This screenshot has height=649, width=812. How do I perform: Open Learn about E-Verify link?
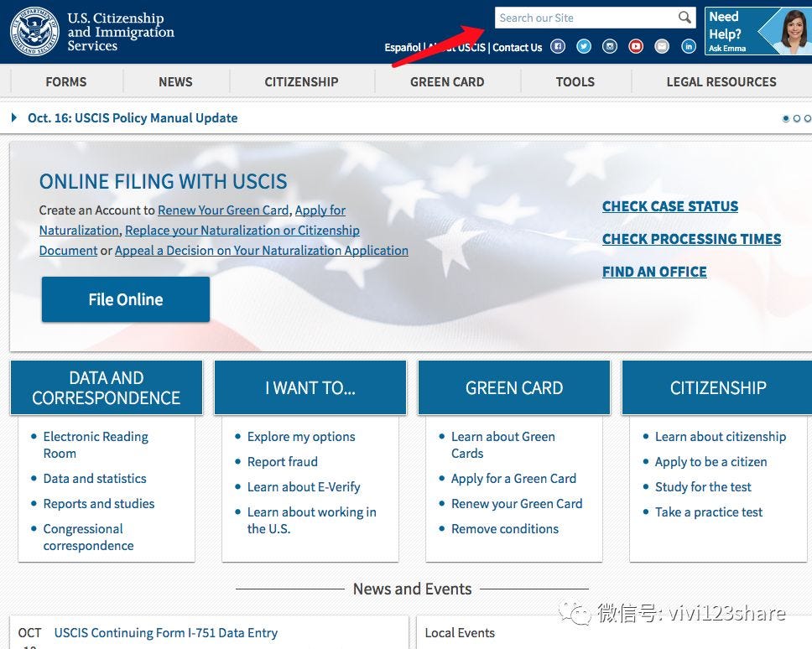pos(304,487)
